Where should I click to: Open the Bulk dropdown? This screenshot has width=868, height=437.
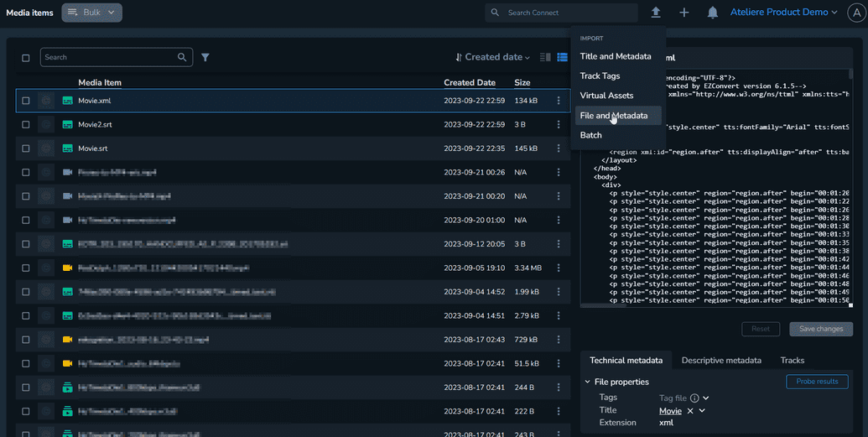coord(92,13)
